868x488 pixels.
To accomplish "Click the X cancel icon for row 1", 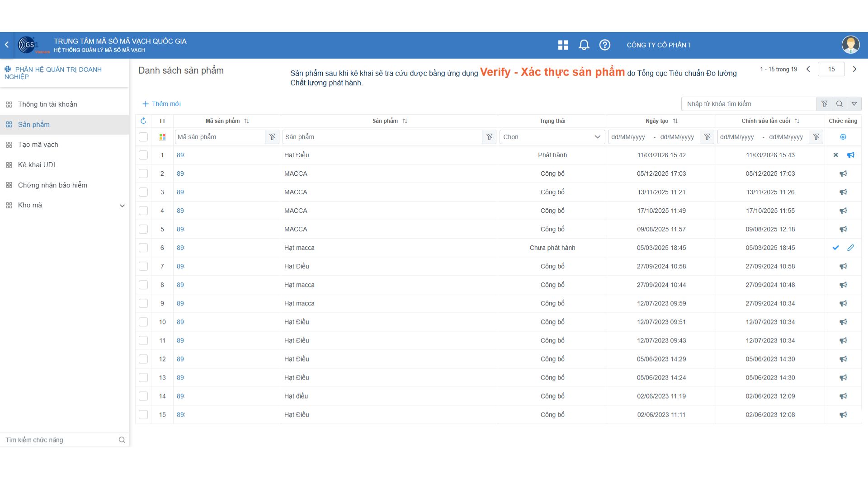I will tap(835, 155).
